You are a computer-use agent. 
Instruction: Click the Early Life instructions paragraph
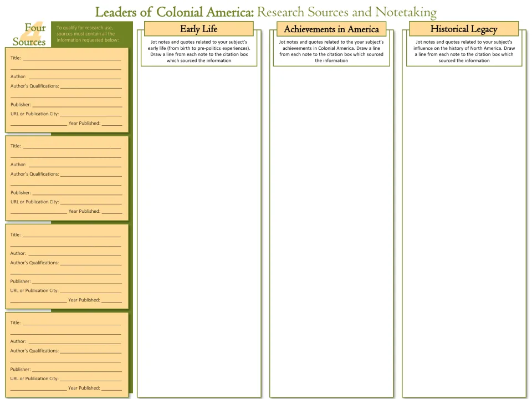(199, 51)
